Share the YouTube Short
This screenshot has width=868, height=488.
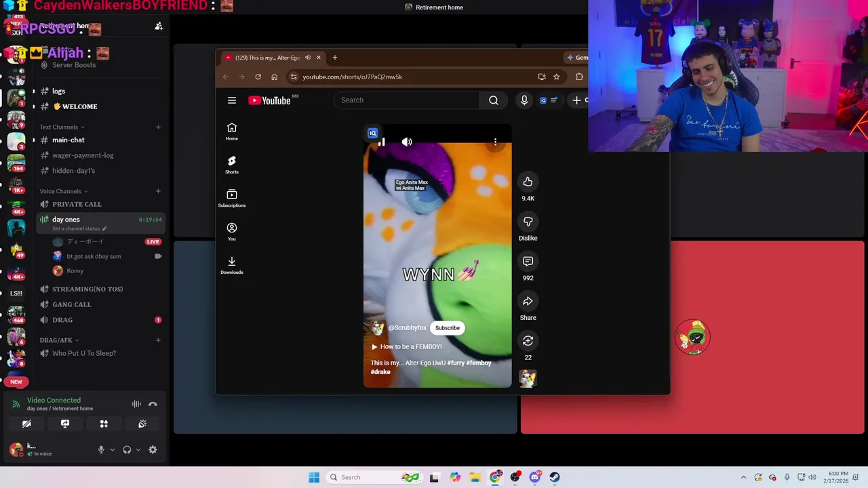coord(528,301)
